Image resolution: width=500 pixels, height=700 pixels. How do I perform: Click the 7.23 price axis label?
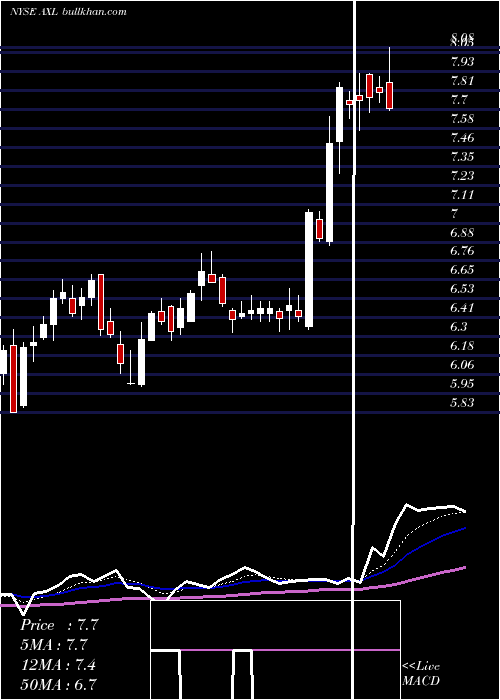click(462, 175)
